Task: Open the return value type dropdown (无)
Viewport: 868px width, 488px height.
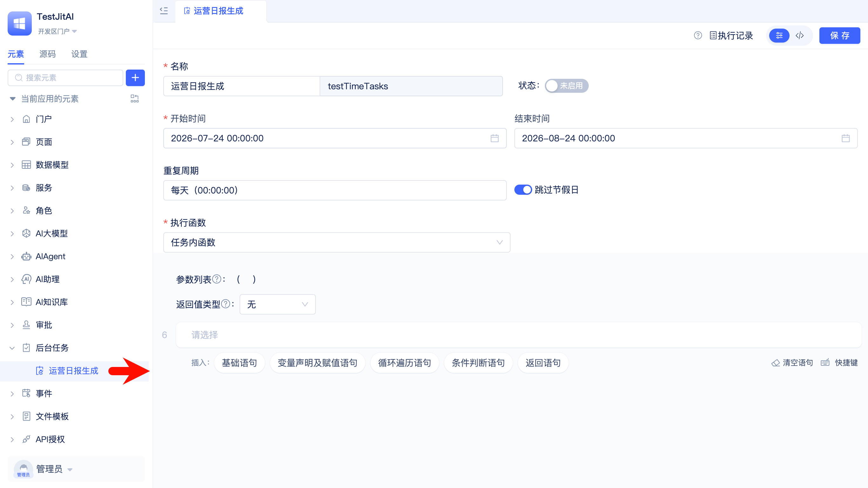Action: [277, 304]
